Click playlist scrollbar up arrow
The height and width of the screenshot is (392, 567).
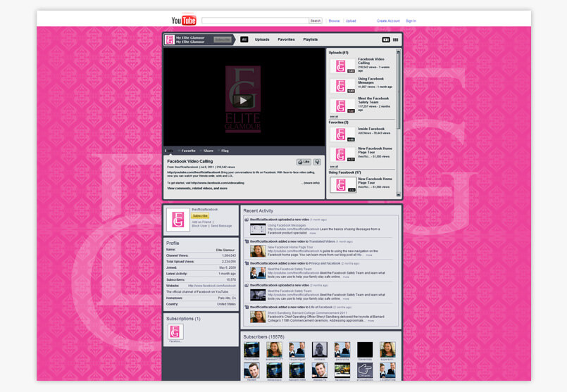[x=399, y=52]
